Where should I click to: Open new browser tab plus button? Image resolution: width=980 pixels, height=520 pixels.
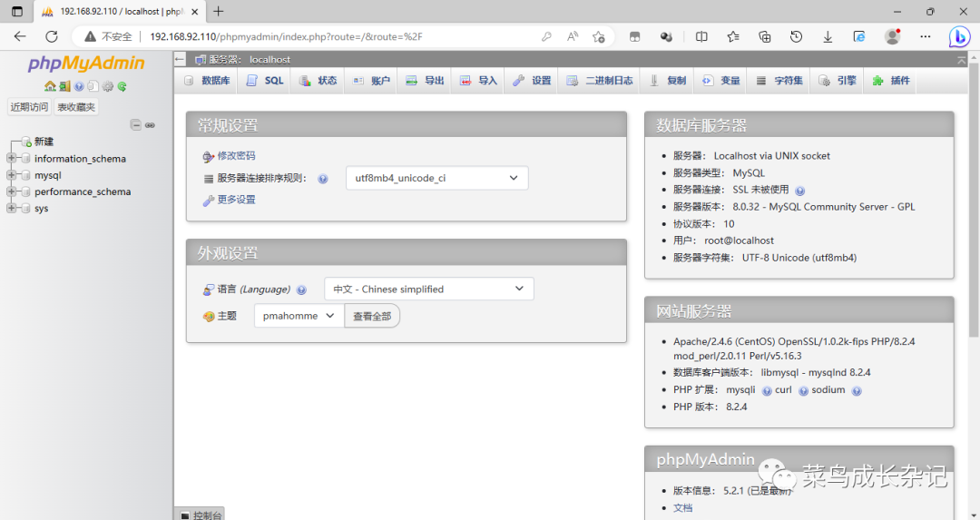pos(218,11)
